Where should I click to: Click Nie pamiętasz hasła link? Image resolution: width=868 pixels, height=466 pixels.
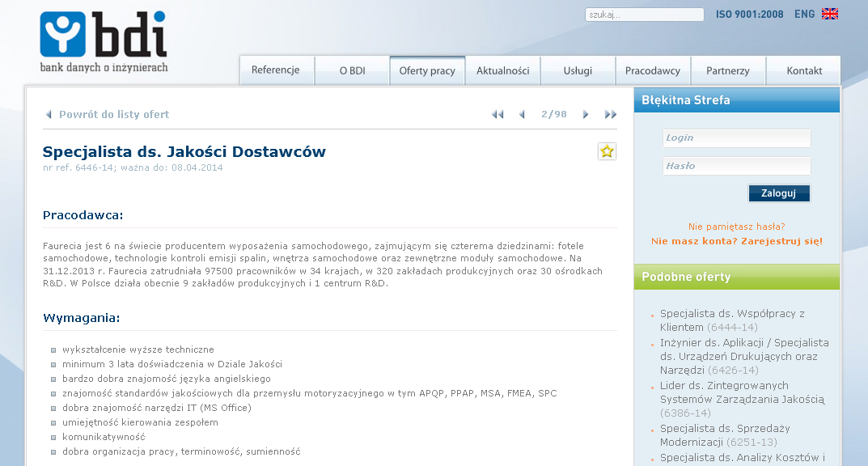tap(737, 227)
